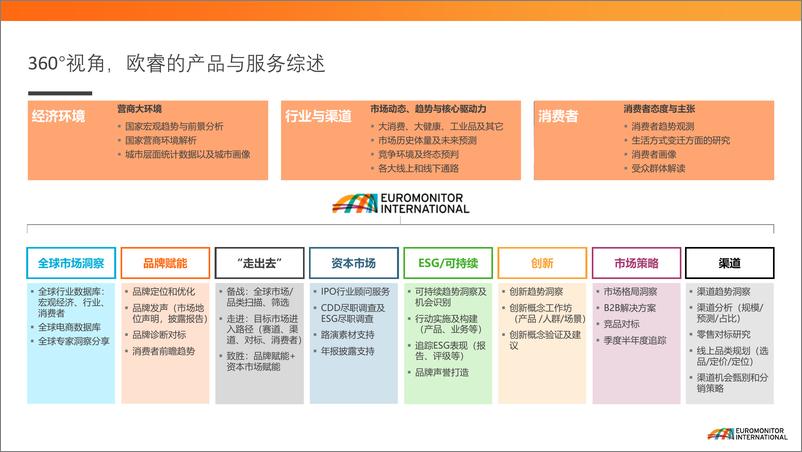This screenshot has height=452, width=802.
Task: Click the '国家营商环境解析' bullet
Action: click(x=161, y=140)
